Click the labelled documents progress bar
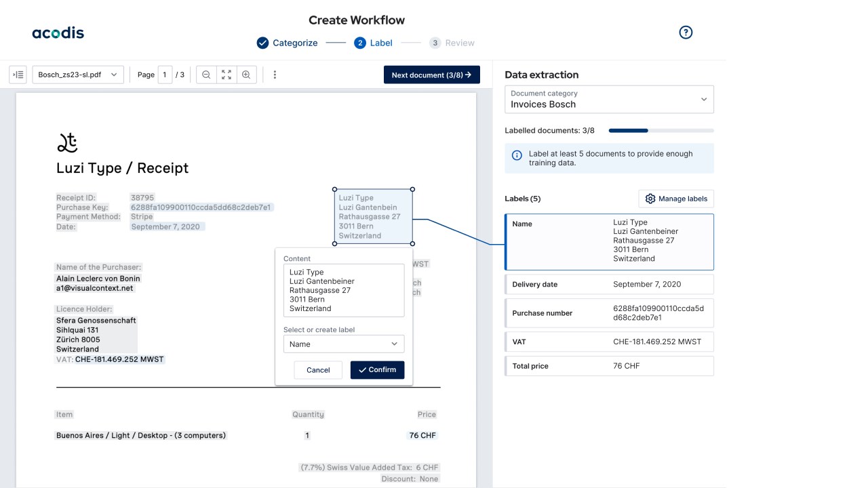The height and width of the screenshot is (488, 868). (661, 130)
